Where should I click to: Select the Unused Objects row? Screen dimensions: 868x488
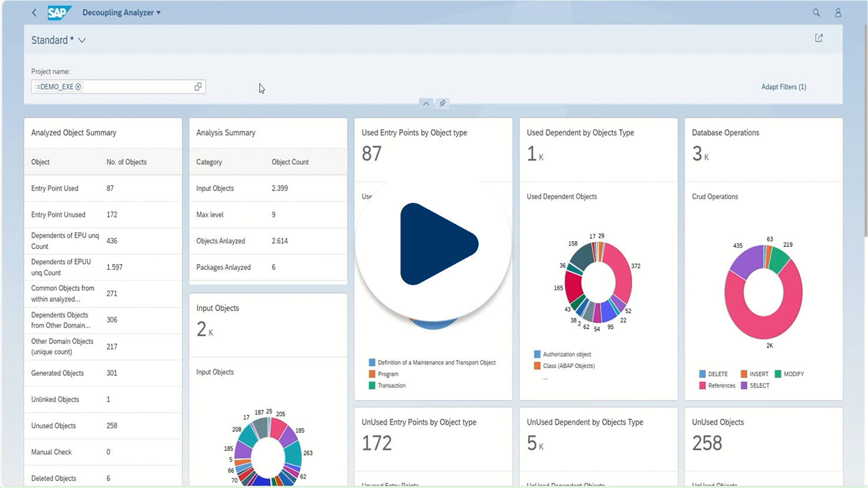103,426
